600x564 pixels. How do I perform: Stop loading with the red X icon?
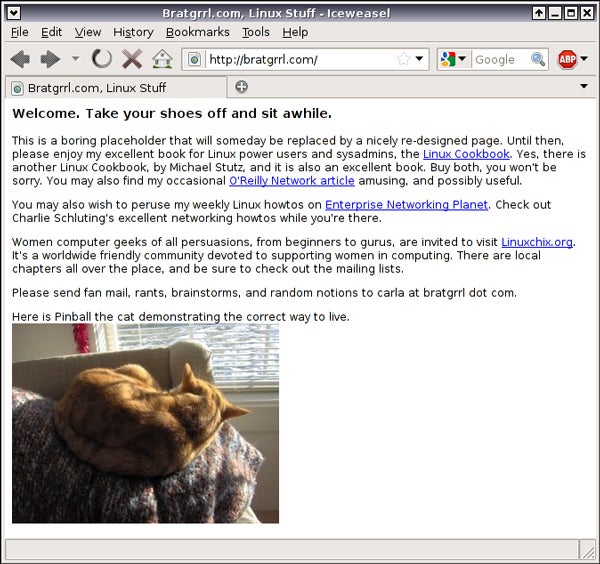click(132, 59)
